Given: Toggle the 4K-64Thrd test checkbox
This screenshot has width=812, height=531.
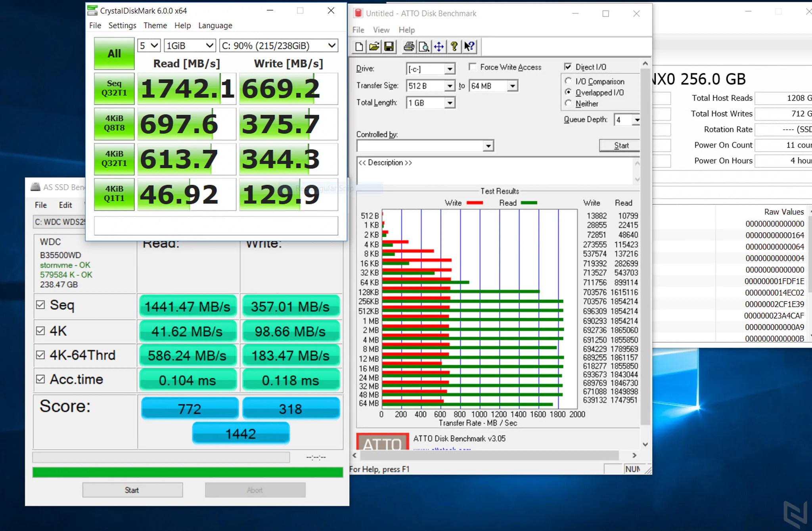Looking at the screenshot, I should tap(40, 355).
